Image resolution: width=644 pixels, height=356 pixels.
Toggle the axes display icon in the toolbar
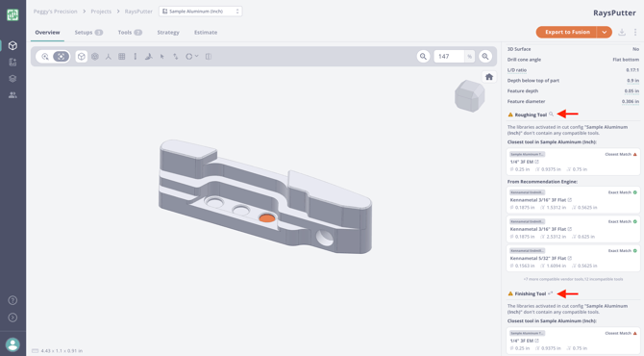[109, 57]
